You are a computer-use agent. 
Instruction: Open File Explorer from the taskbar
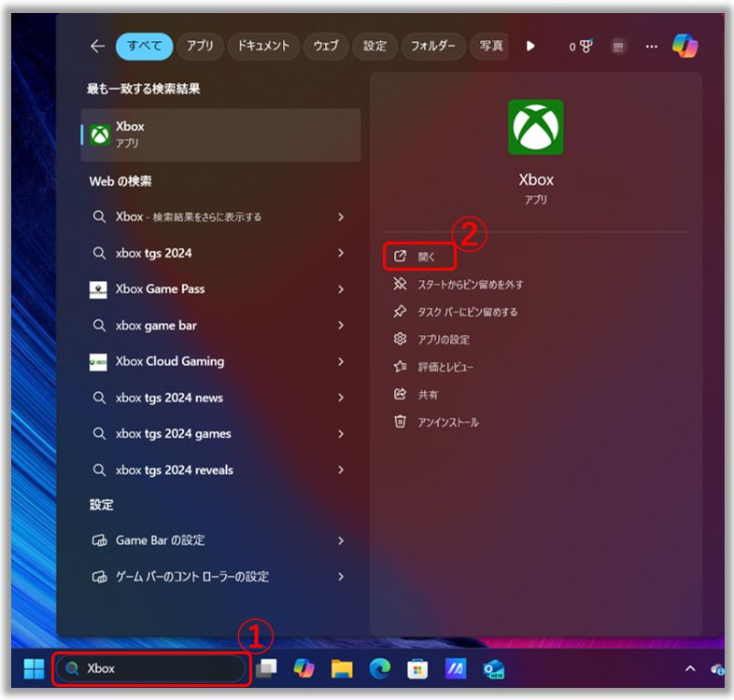(342, 668)
